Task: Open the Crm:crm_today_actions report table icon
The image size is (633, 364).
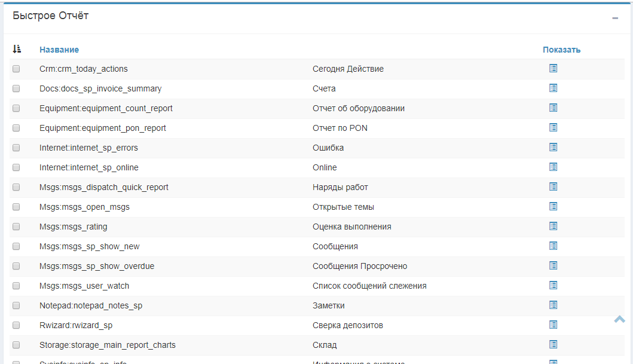Action: [553, 69]
